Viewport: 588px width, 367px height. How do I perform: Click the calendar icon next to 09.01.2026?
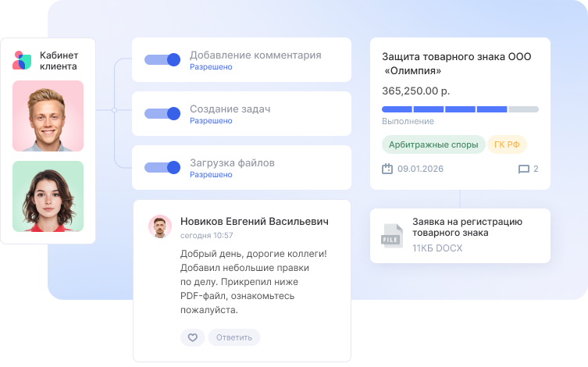click(387, 169)
